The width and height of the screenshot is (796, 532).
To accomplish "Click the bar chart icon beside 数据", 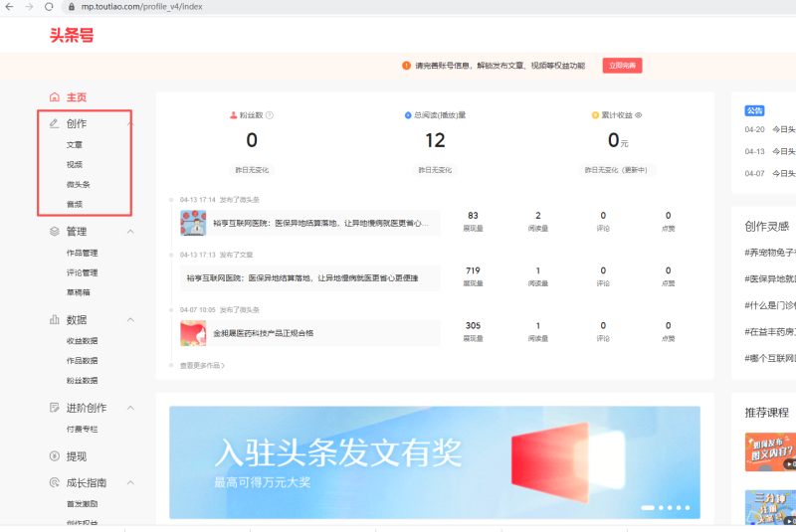I will (55, 319).
